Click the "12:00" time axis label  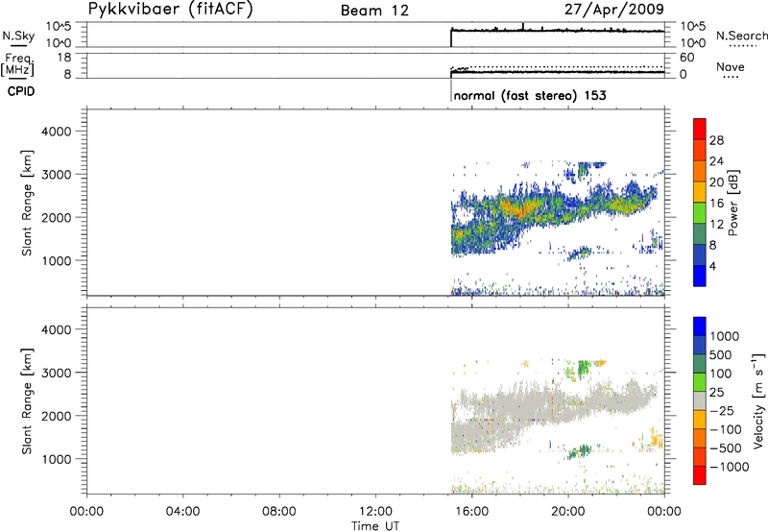click(375, 512)
